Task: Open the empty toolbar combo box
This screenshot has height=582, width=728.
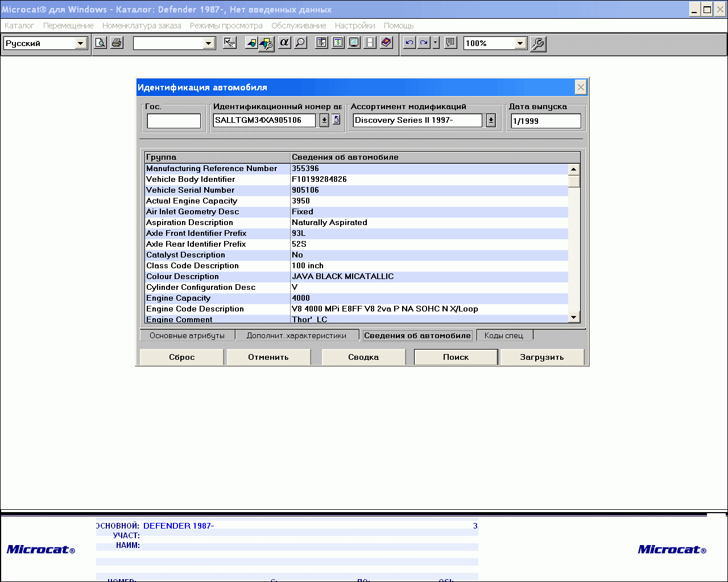Action: coord(209,43)
